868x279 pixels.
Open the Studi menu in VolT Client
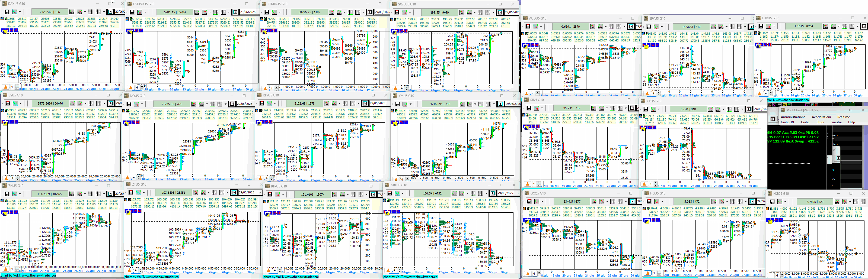[820, 122]
